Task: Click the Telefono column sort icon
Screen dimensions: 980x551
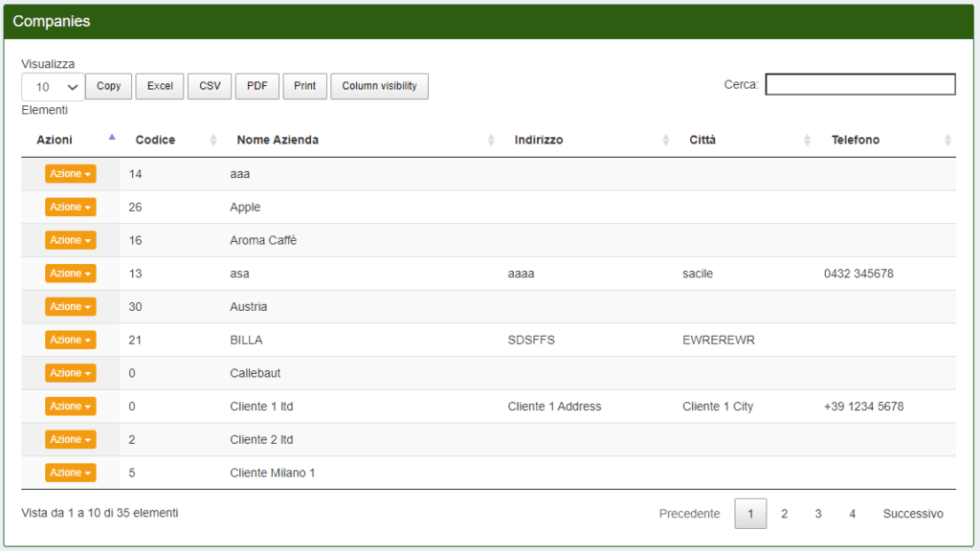Action: (947, 141)
